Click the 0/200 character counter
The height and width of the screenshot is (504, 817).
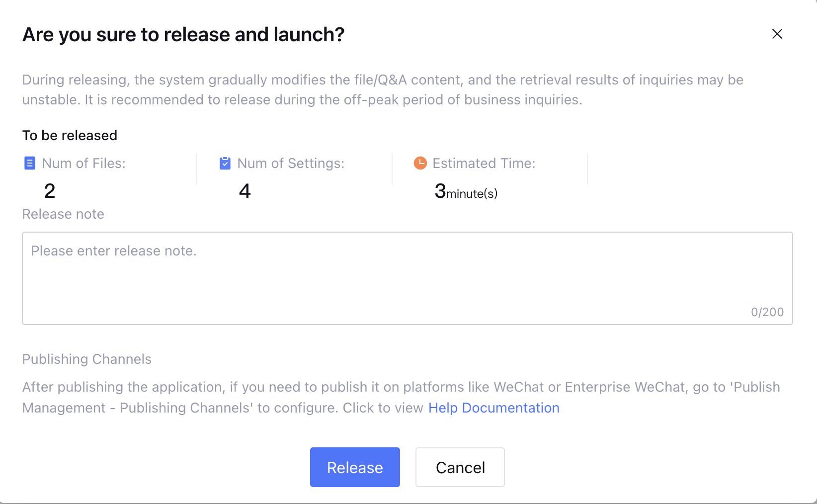(767, 312)
